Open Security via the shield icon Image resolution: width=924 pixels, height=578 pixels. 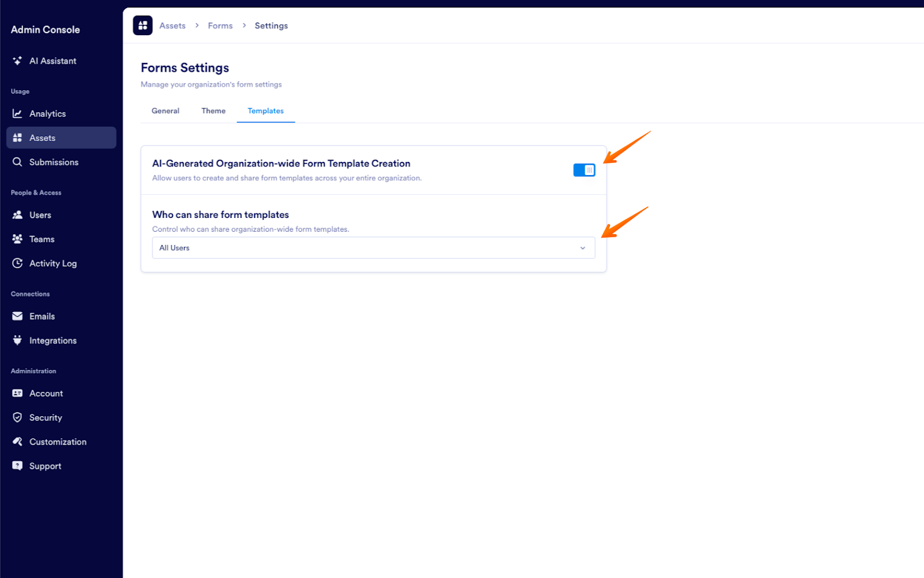[17, 417]
